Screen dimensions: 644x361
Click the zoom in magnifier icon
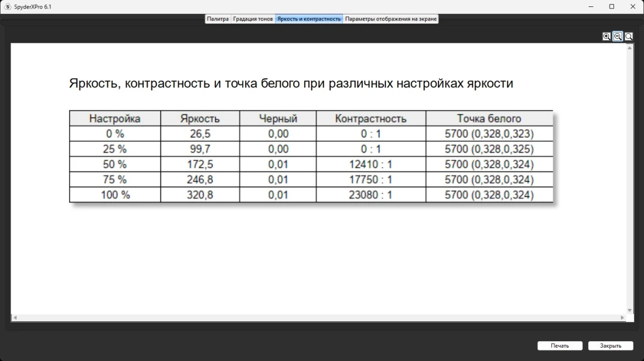[x=606, y=36]
